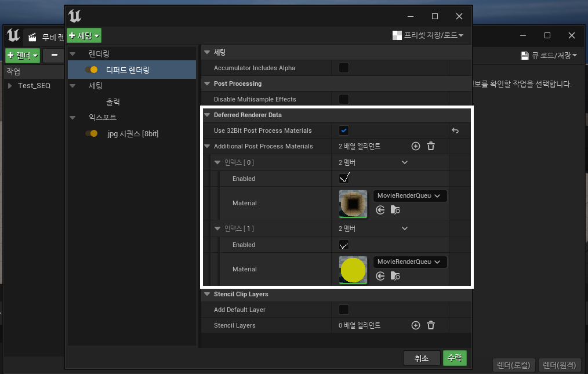Click the 취소 cancel button

point(422,358)
